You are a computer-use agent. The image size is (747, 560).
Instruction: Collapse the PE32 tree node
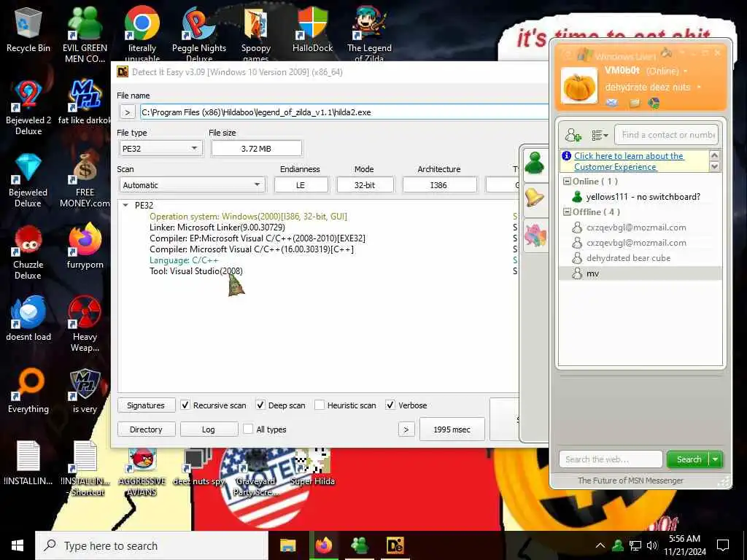pos(125,205)
